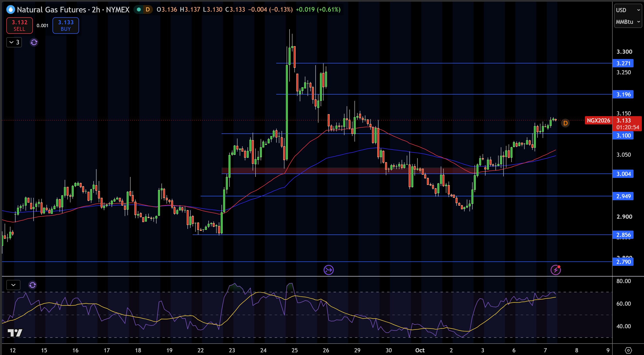Image resolution: width=644 pixels, height=355 pixels.
Task: Click the green market status dot
Action: point(139,10)
